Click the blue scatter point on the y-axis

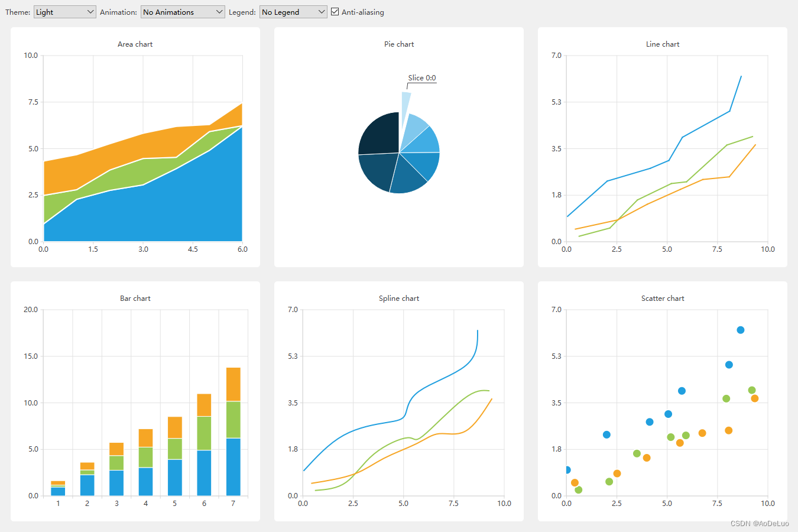pyautogui.click(x=567, y=470)
